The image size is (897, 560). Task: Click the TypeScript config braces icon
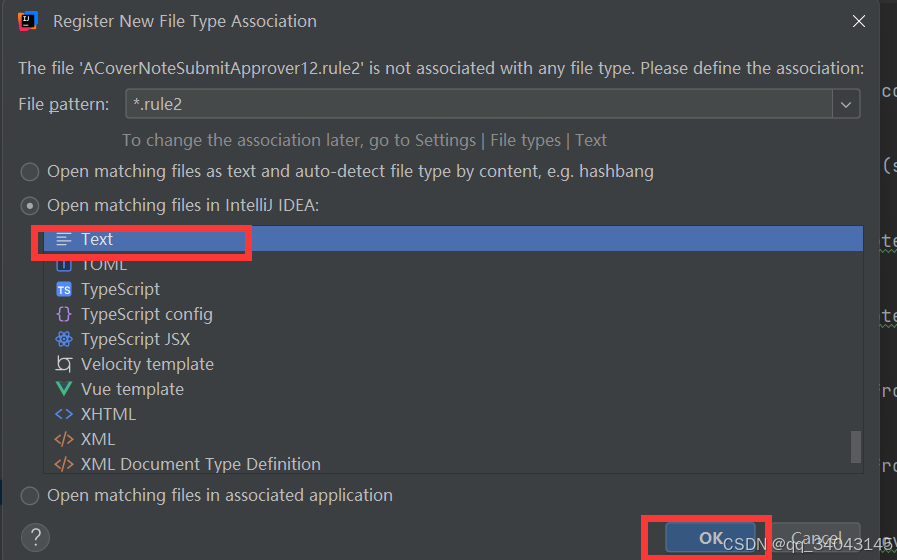63,314
